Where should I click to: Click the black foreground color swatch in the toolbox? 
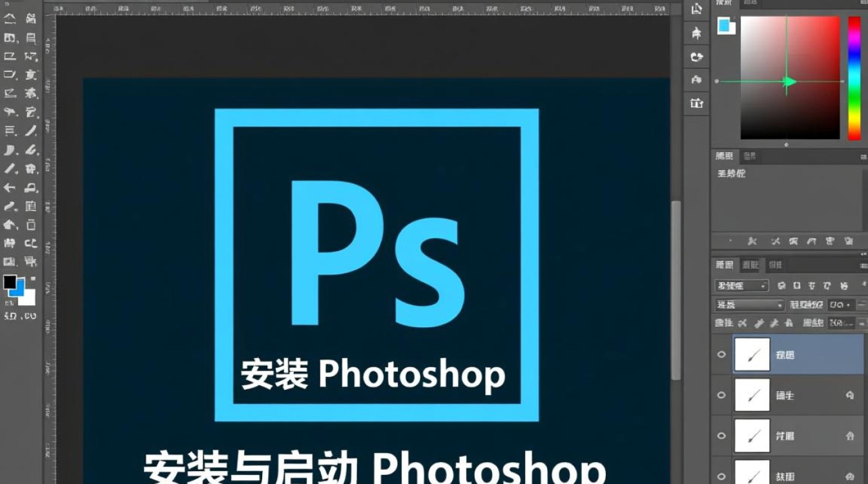[10, 282]
